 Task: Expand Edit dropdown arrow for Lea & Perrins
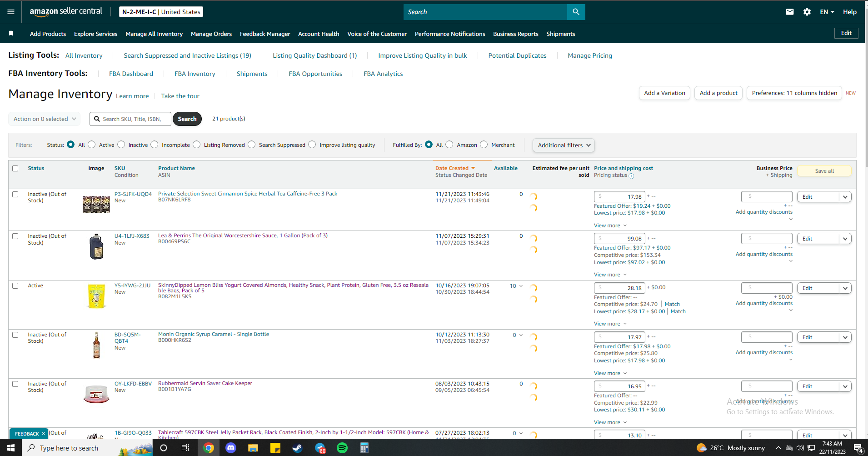845,239
